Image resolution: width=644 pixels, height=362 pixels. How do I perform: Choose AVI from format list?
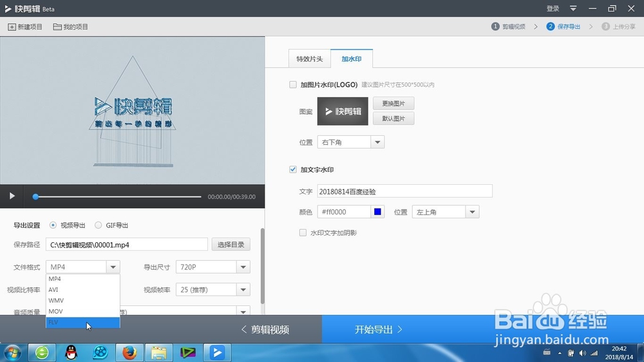(x=82, y=290)
